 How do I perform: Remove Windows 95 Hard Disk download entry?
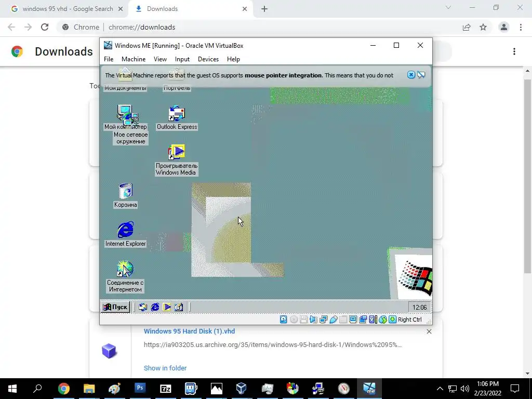coord(429,331)
